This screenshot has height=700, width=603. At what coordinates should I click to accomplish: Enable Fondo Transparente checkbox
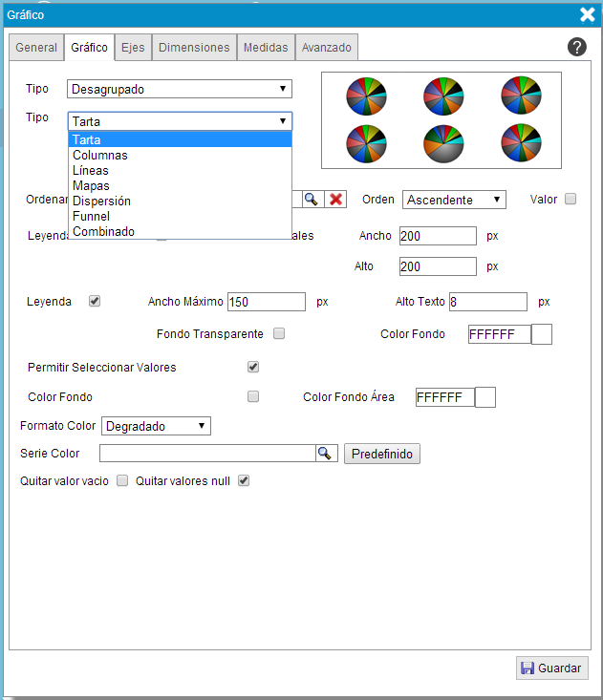click(x=279, y=334)
